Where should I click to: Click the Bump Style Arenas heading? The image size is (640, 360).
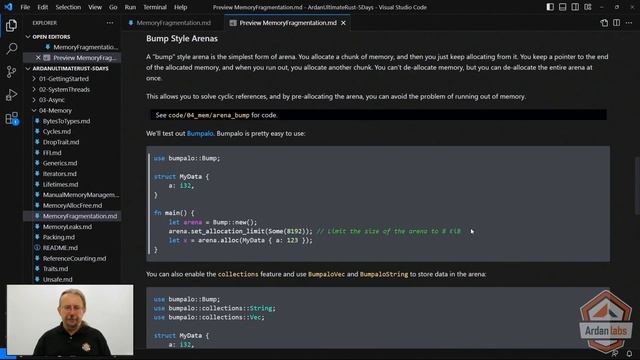point(182,38)
